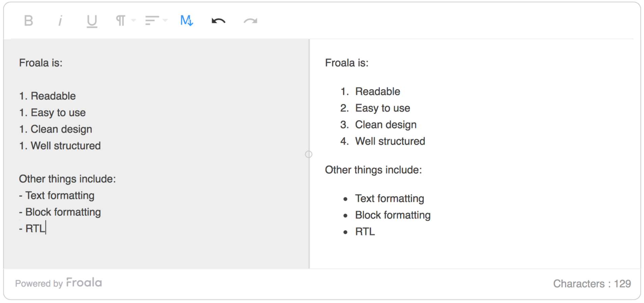
Task: Undo the last edit
Action: pos(218,21)
